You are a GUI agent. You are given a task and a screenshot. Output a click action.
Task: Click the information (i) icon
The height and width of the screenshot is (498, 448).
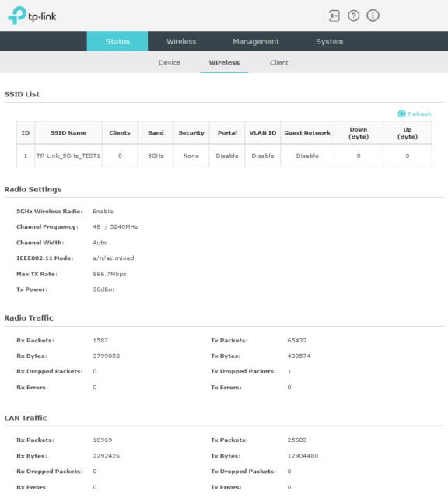373,16
